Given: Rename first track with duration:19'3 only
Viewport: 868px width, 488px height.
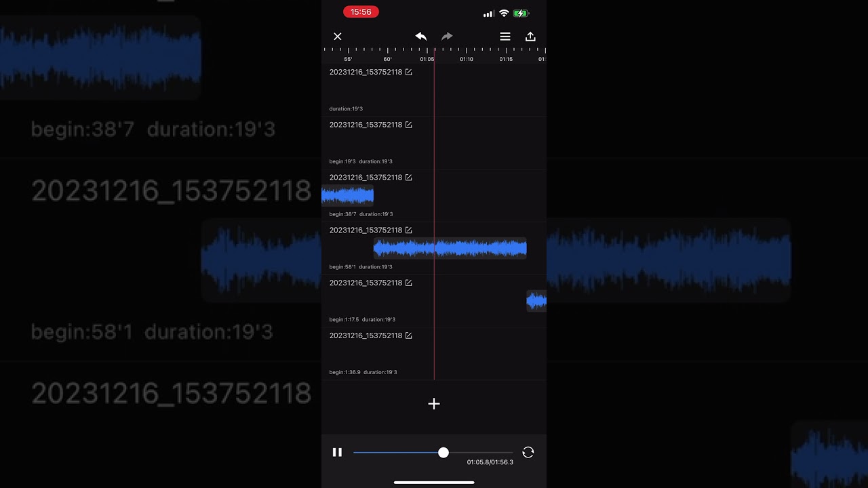Looking at the screenshot, I should 409,72.
